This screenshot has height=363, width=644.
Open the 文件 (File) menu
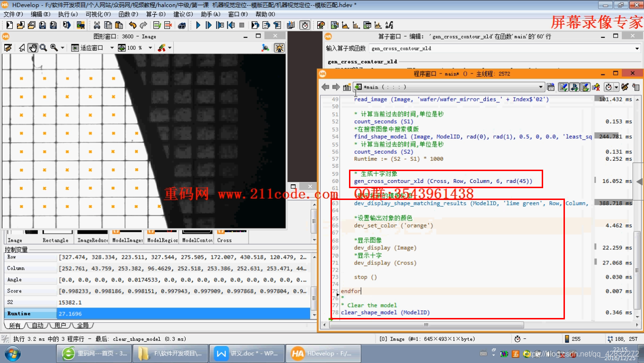pos(14,14)
